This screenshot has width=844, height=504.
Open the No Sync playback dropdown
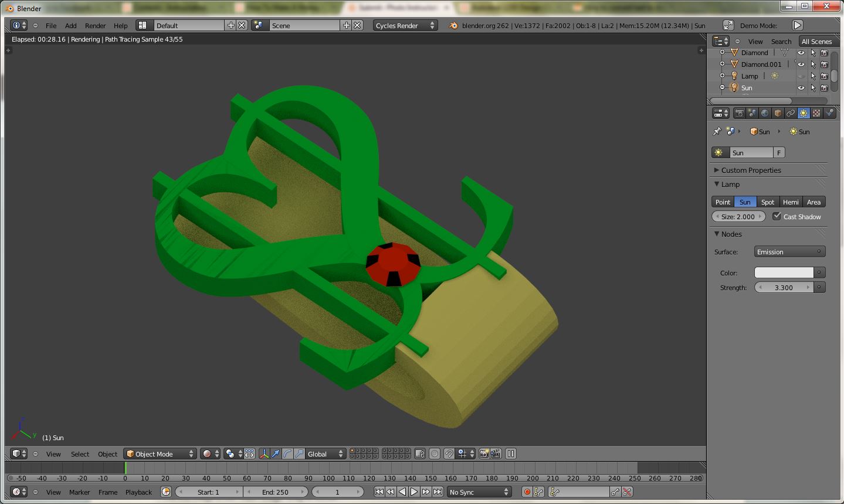click(x=479, y=492)
